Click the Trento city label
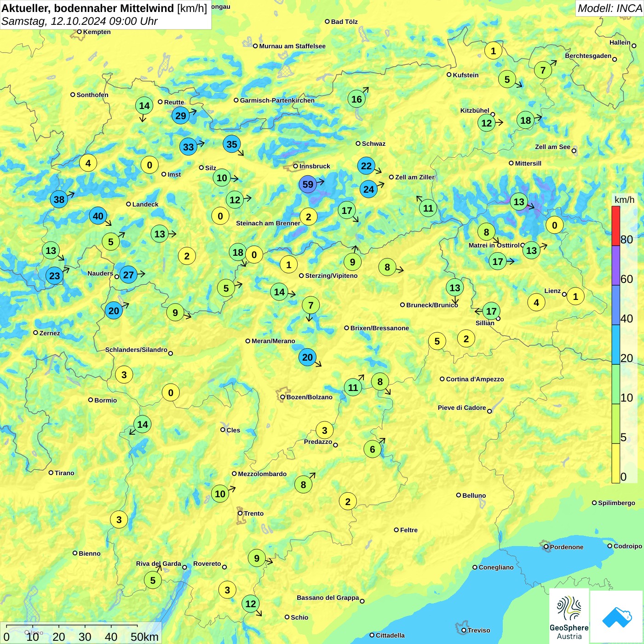Screen dimensions: 644x644 (x=253, y=513)
